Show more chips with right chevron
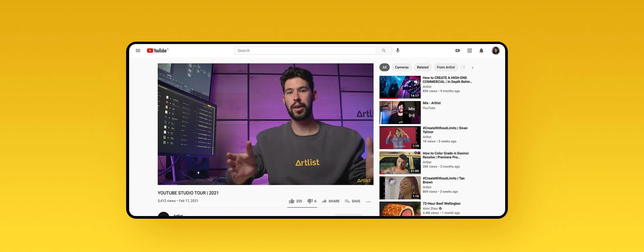The image size is (644, 252). pos(472,68)
